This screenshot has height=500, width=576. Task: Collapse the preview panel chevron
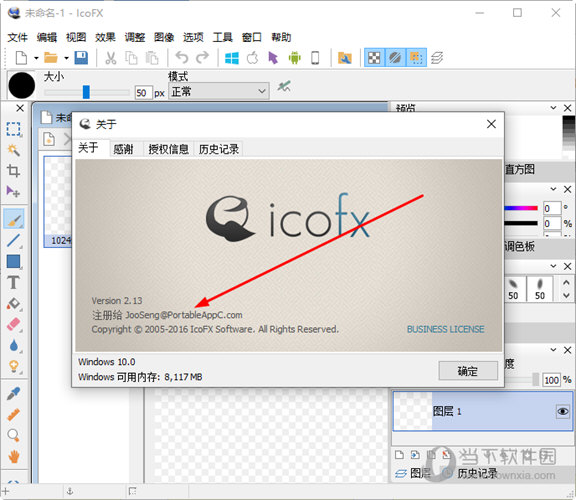(553, 108)
